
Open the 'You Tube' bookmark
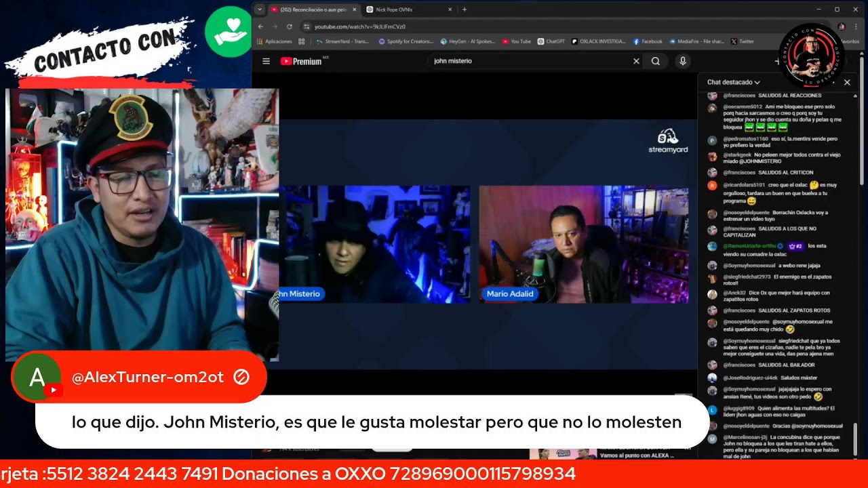tap(517, 41)
